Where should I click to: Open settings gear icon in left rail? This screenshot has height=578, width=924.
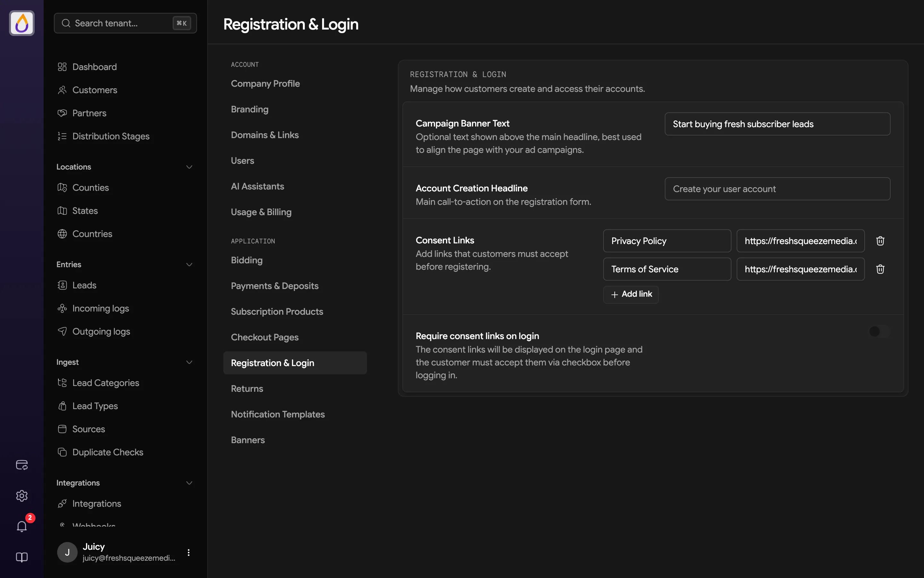tap(22, 496)
